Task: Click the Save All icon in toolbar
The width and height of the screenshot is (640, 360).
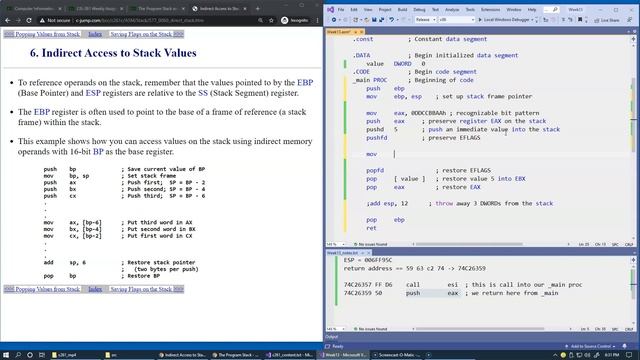Action: [382, 20]
